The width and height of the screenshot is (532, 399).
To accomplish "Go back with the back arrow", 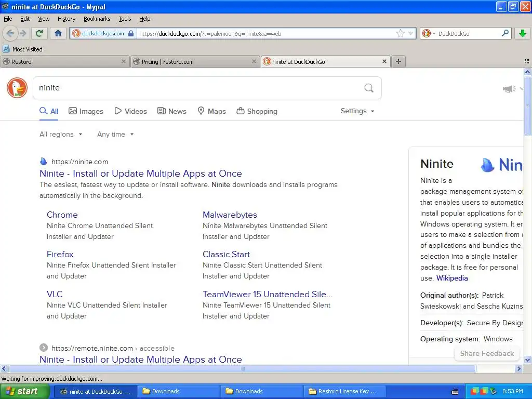I will click(x=10, y=33).
